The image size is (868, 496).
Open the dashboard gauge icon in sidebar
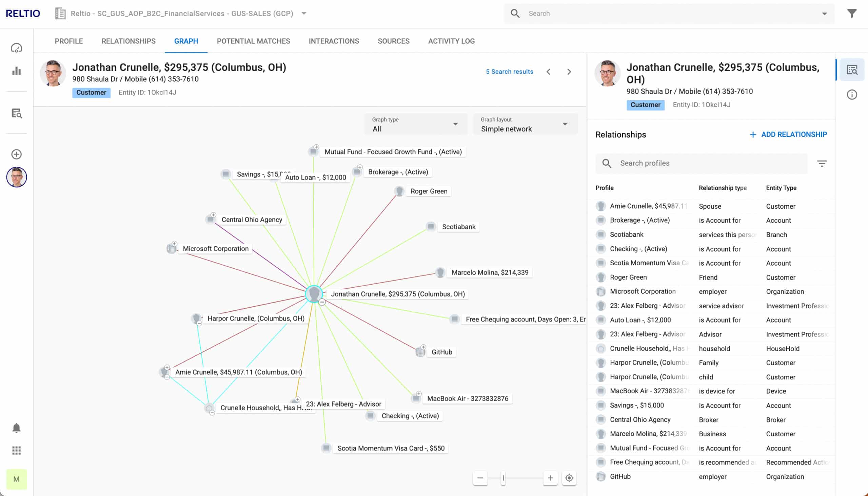(16, 48)
